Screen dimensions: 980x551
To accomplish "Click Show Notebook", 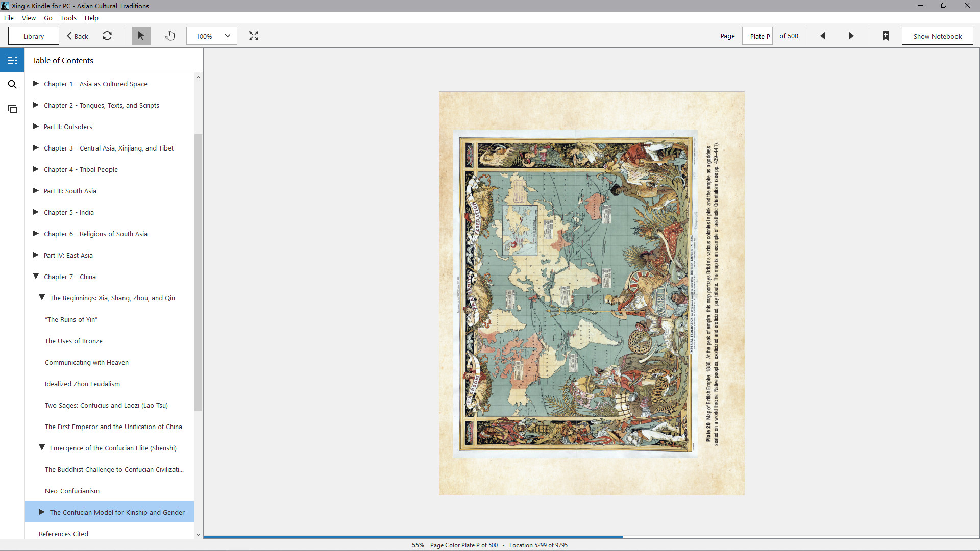I will (938, 36).
